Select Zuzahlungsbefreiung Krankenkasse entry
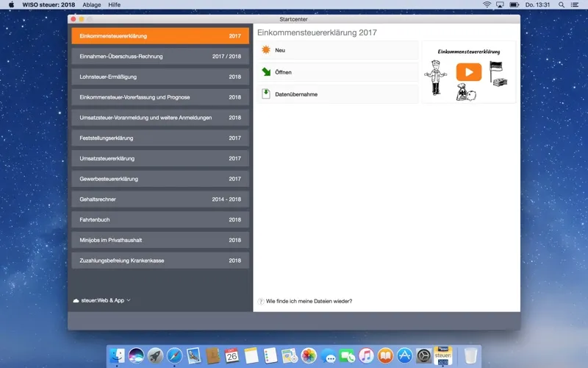 click(160, 261)
